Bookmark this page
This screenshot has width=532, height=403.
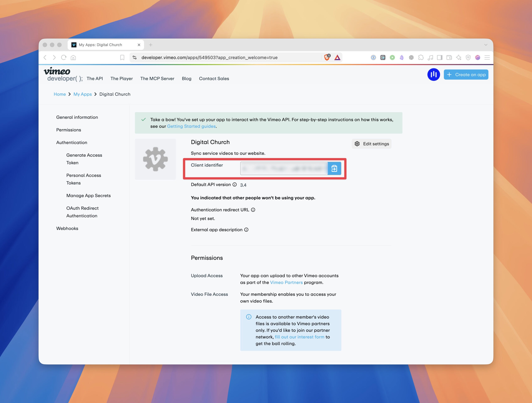click(x=122, y=58)
